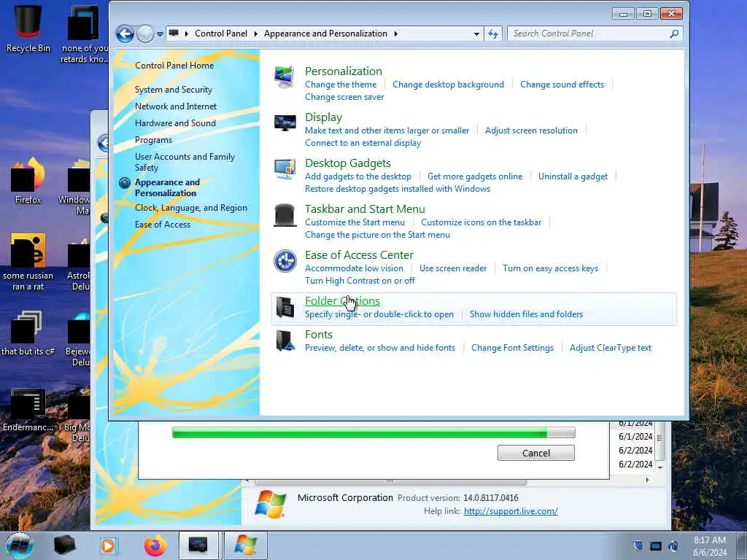The height and width of the screenshot is (560, 747).
Task: Open User Accounts and Family Safety
Action: click(x=185, y=162)
